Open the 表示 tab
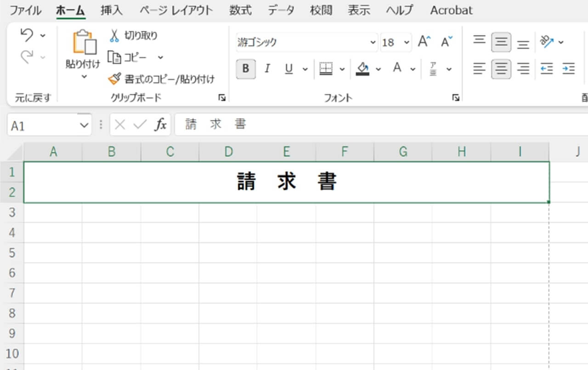 click(359, 10)
